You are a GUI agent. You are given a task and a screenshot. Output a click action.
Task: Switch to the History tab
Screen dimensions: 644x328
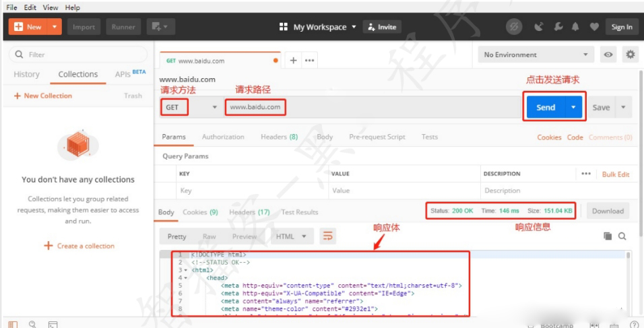(27, 74)
